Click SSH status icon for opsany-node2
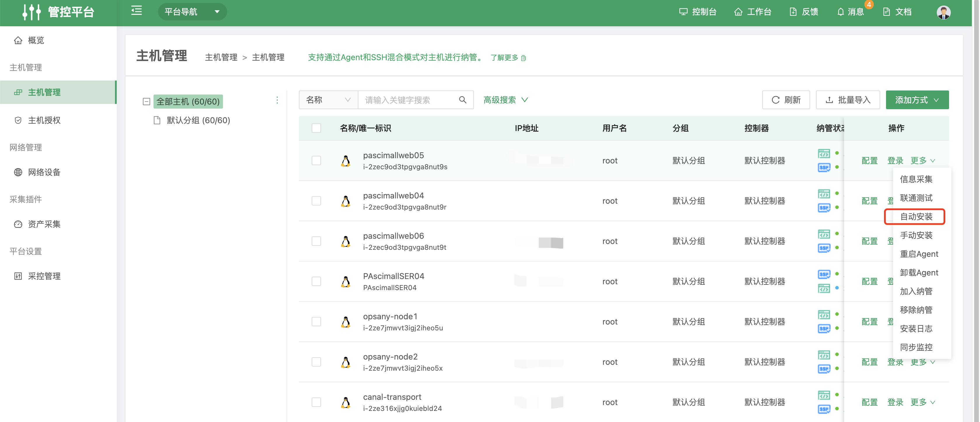 coord(824,369)
